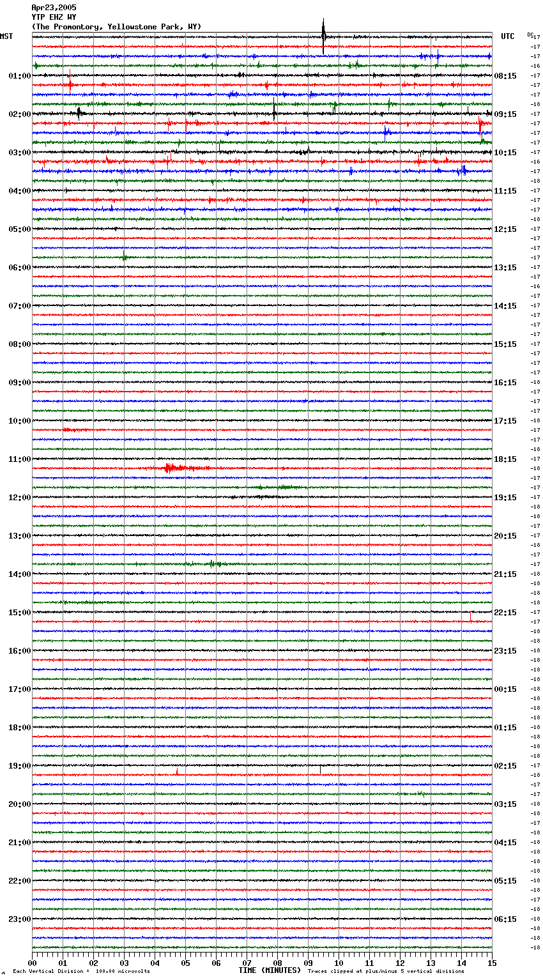Click the 00:15 UTC time label
This screenshot has height=980, width=543.
point(505,689)
